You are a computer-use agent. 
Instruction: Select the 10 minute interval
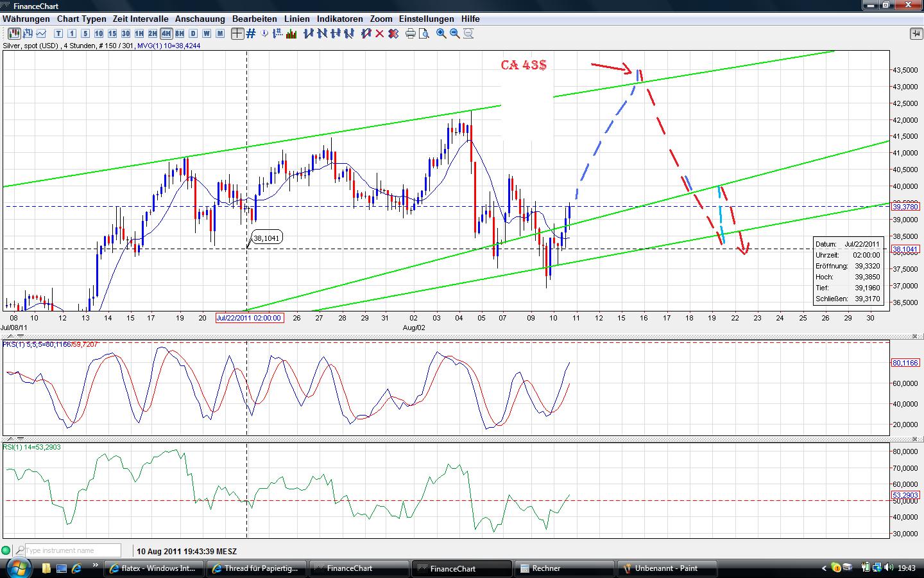99,33
